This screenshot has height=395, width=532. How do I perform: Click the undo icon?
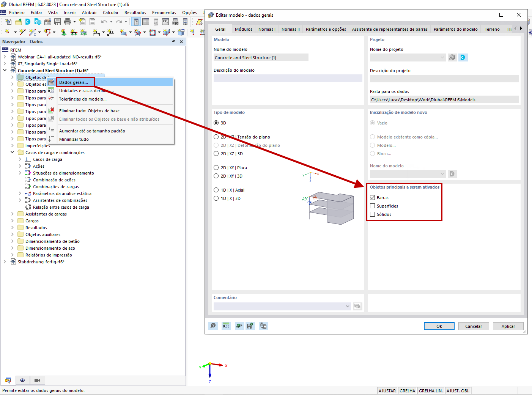(103, 22)
